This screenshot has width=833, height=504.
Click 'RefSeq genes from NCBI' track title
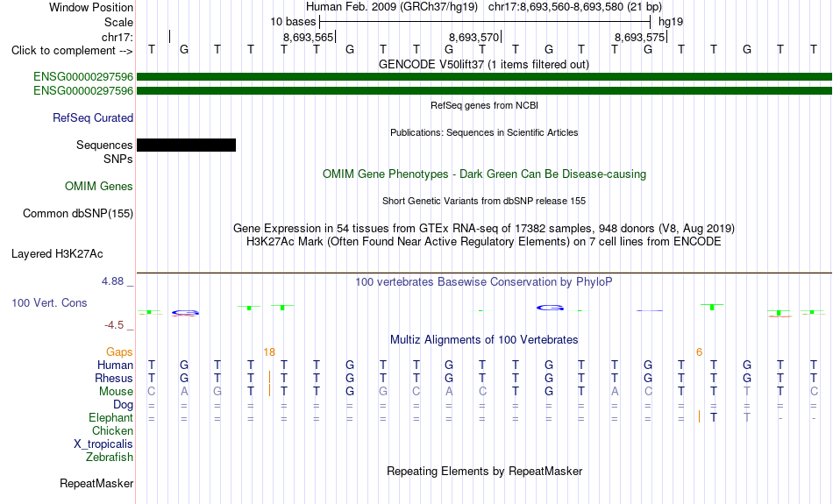(x=484, y=105)
